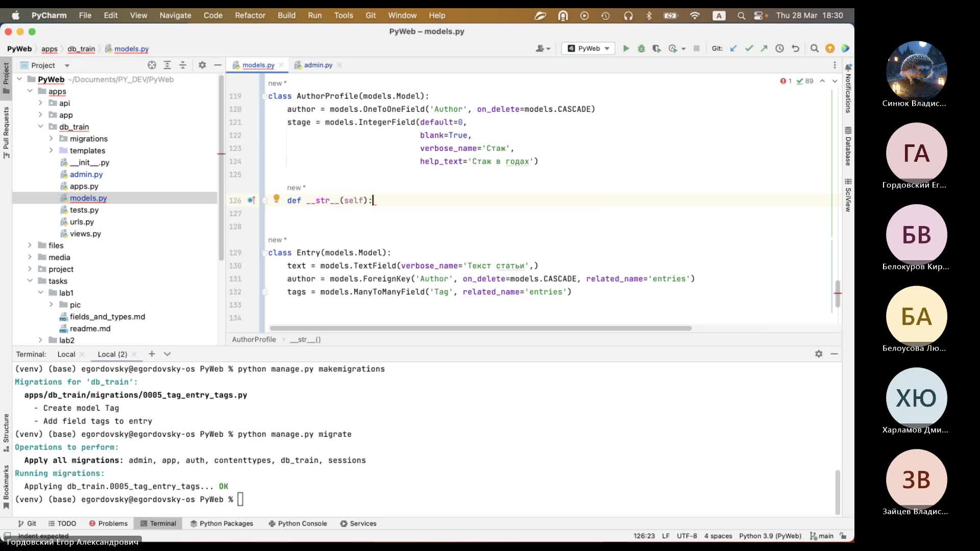
Task: Click the intention lightbulb on line 126
Action: [276, 199]
